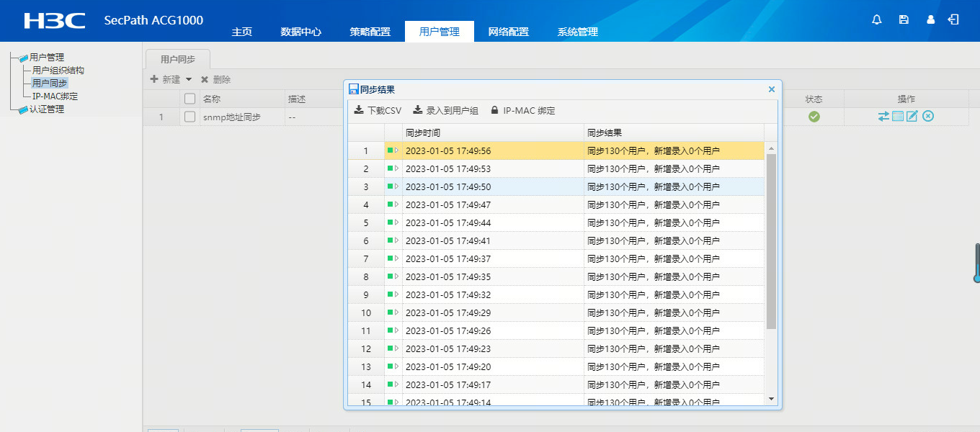
Task: Select result row 2023-01-05 17:49:17
Action: pos(556,384)
